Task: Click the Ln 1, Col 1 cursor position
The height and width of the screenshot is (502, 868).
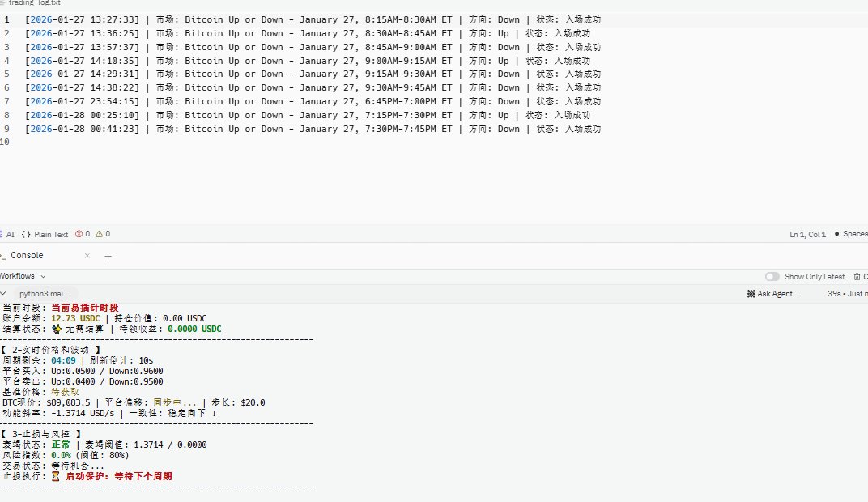Action: pyautogui.click(x=807, y=234)
